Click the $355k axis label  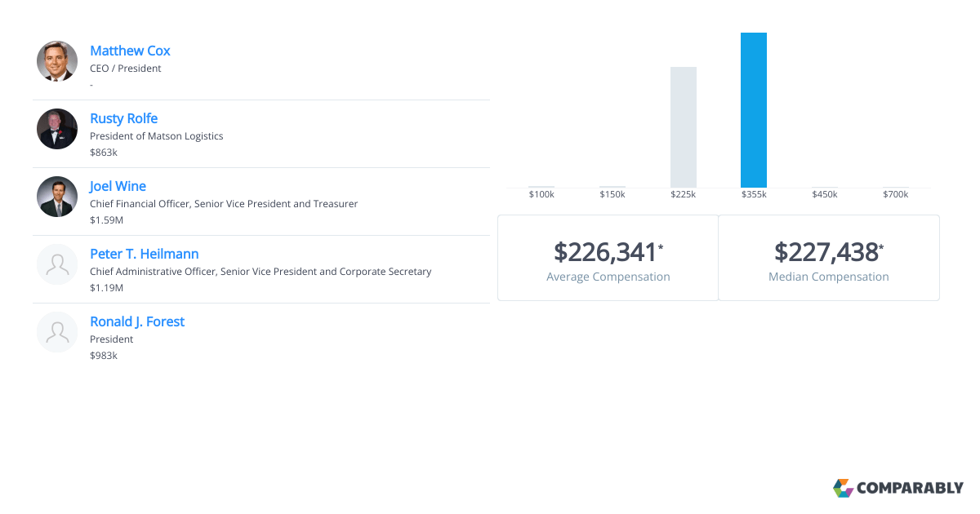(753, 194)
